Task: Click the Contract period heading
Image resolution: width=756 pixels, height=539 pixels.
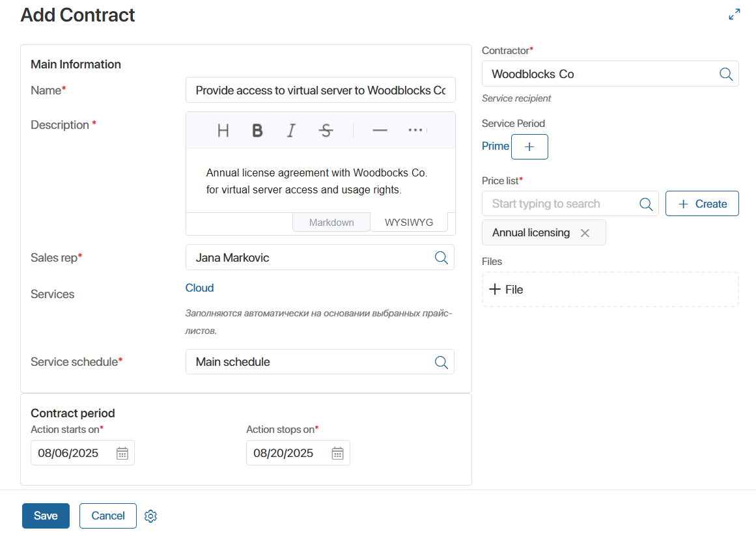Action: point(73,413)
